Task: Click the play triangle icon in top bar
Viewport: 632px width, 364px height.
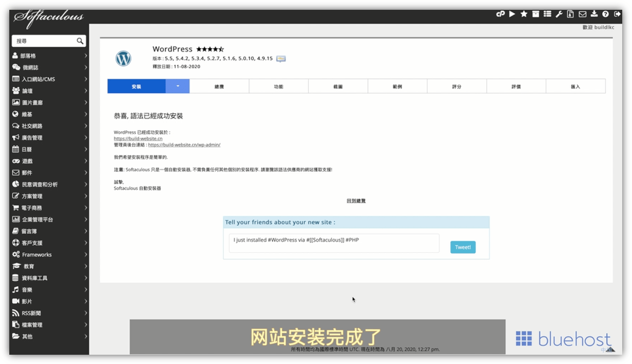Action: 512,14
